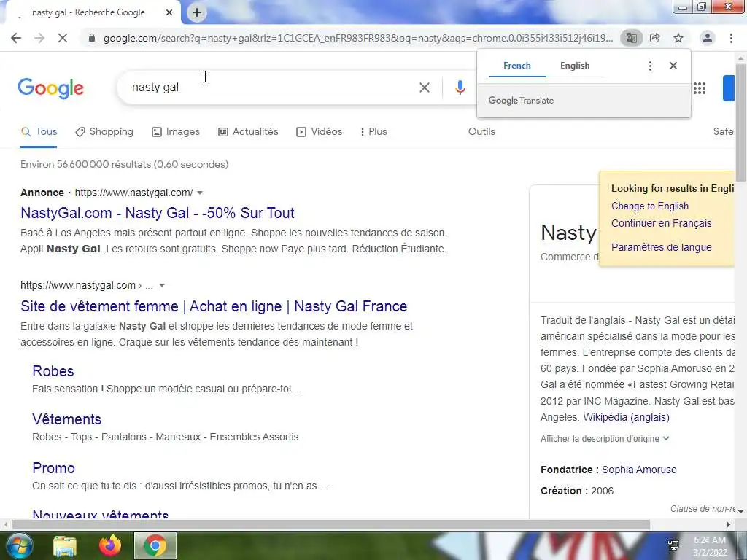This screenshot has height=560, width=747.
Task: Open the Robes sitelink
Action: click(x=53, y=371)
